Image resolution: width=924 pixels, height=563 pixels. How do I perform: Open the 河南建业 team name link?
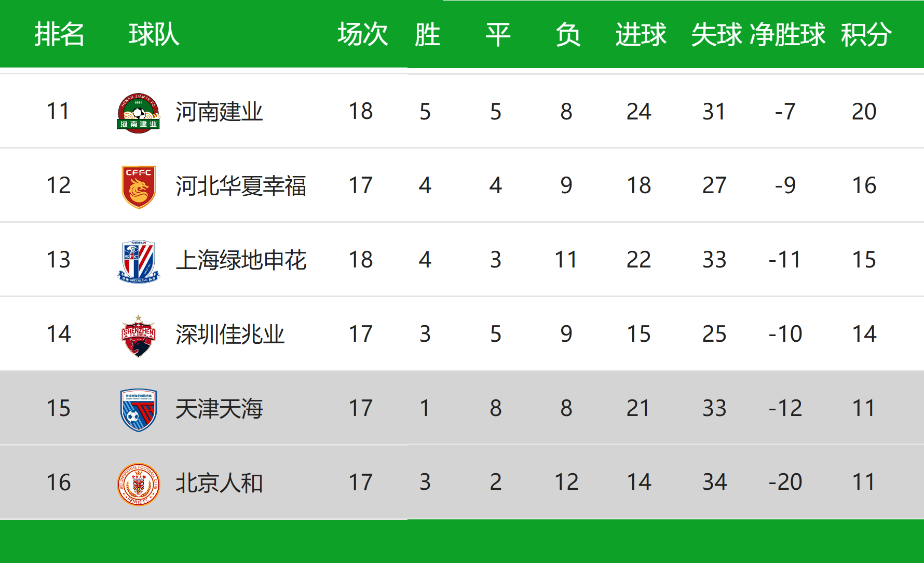tap(219, 112)
